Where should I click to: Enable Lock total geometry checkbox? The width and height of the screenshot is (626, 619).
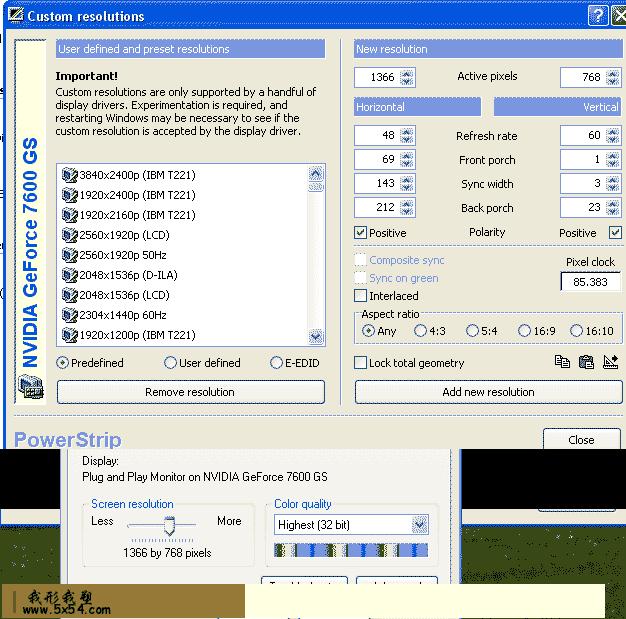click(x=360, y=363)
